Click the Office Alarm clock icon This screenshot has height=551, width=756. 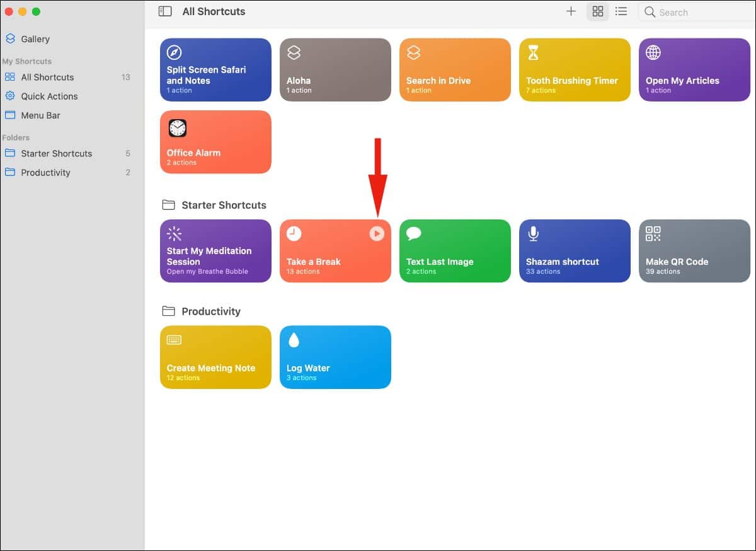pyautogui.click(x=178, y=128)
